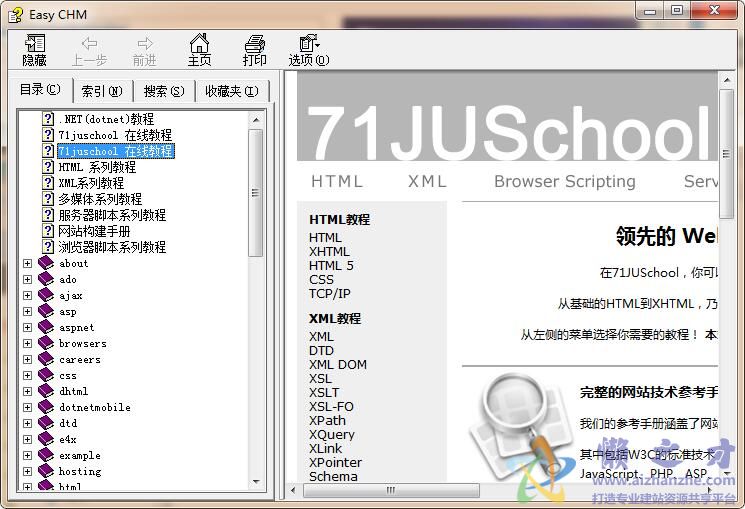Go to 主页 (Home) via house icon

tap(199, 43)
